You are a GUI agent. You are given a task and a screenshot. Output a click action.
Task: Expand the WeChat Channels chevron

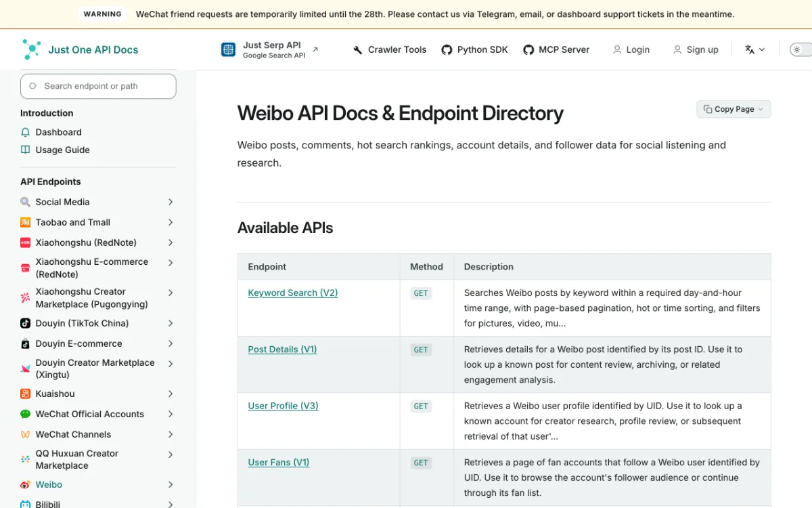tap(171, 434)
